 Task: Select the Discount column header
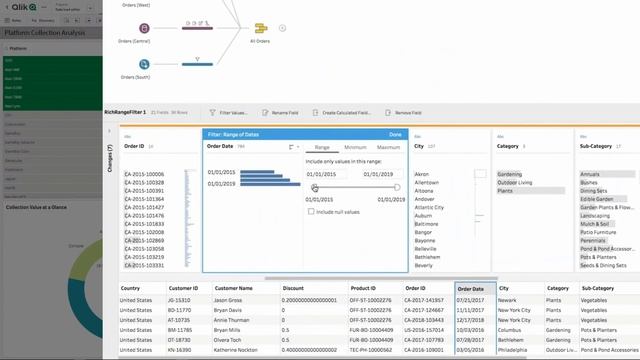(314, 288)
